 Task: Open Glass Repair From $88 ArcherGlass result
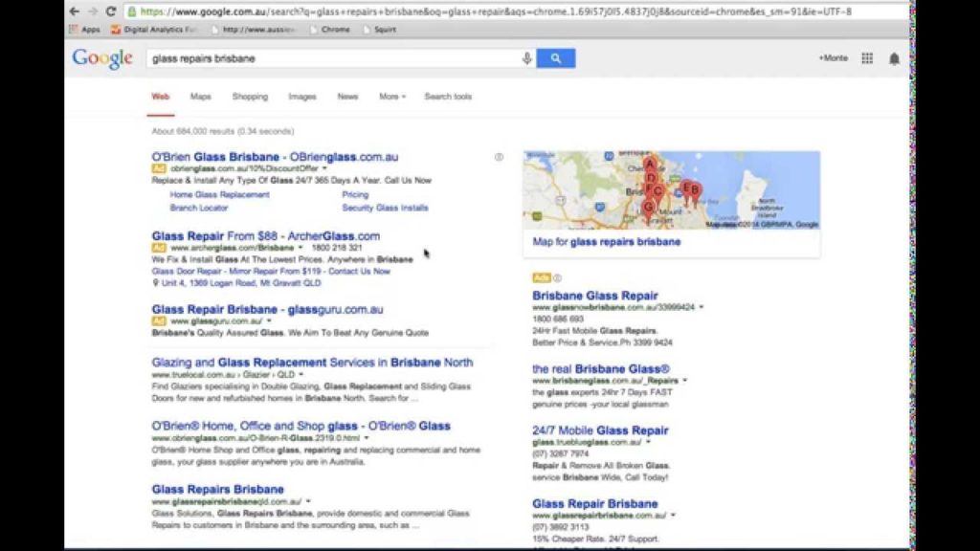click(x=266, y=236)
